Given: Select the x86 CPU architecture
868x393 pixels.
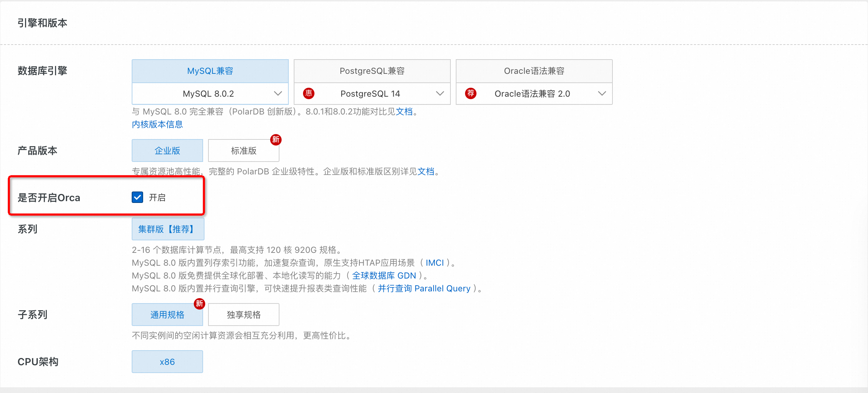Looking at the screenshot, I should pyautogui.click(x=167, y=362).
